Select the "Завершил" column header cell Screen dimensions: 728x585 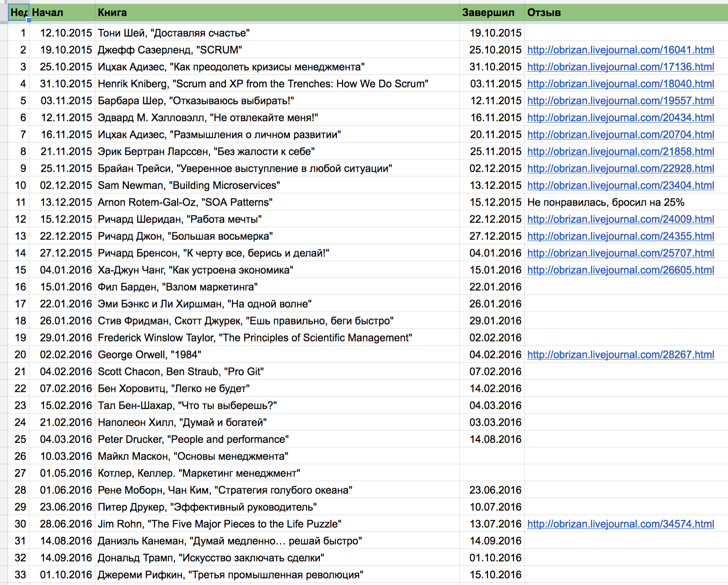[x=492, y=12]
